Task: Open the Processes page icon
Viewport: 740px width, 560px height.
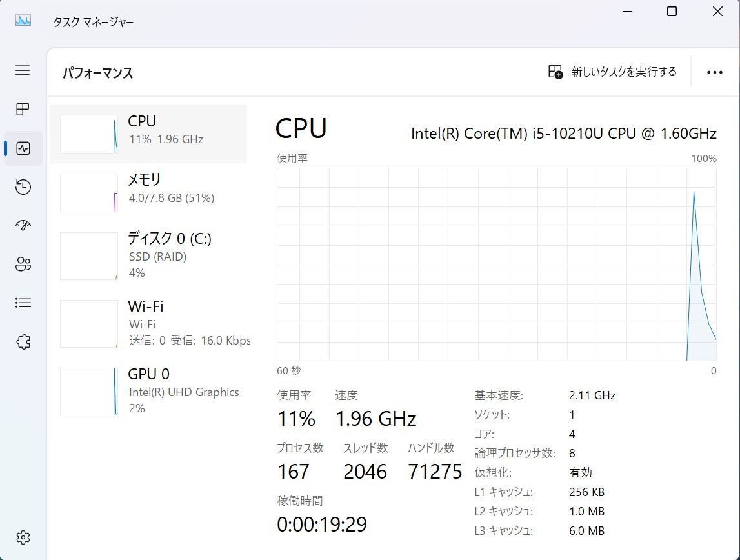Action: click(23, 109)
